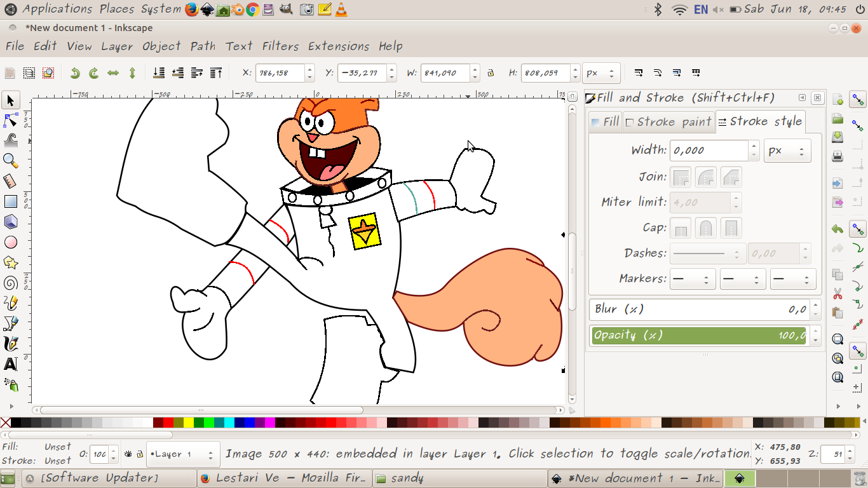Pick the black palette swatch

[16, 423]
